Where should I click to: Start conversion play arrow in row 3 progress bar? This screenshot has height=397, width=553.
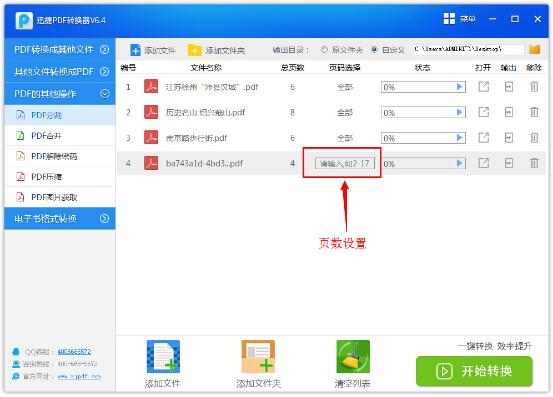(x=459, y=138)
